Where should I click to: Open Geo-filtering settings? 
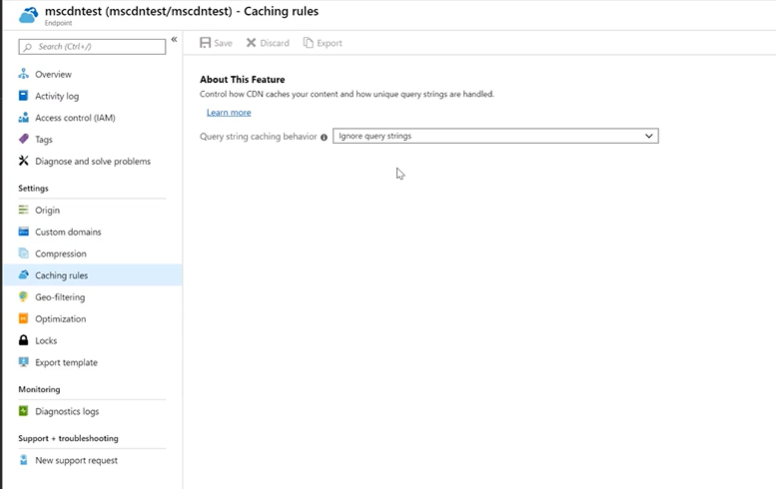coord(60,297)
